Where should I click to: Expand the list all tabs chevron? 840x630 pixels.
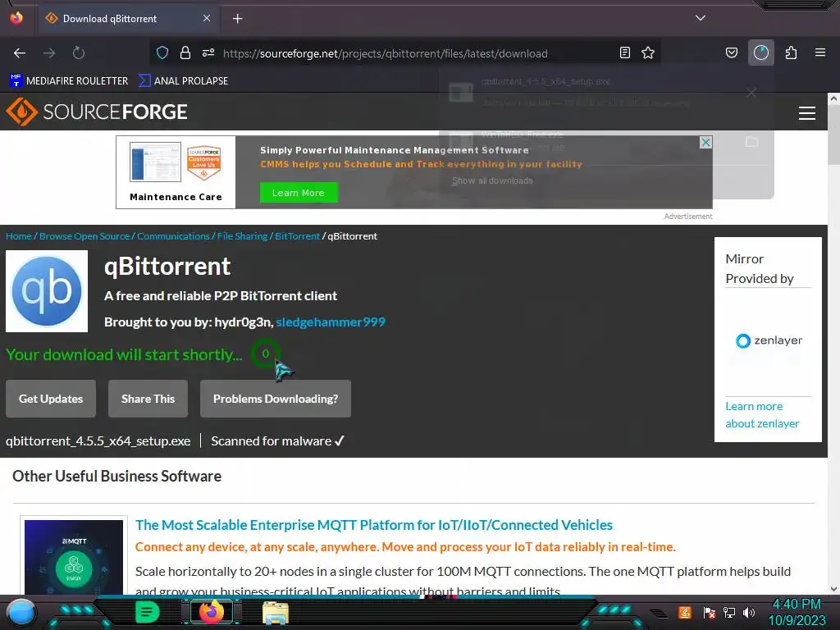click(x=701, y=18)
